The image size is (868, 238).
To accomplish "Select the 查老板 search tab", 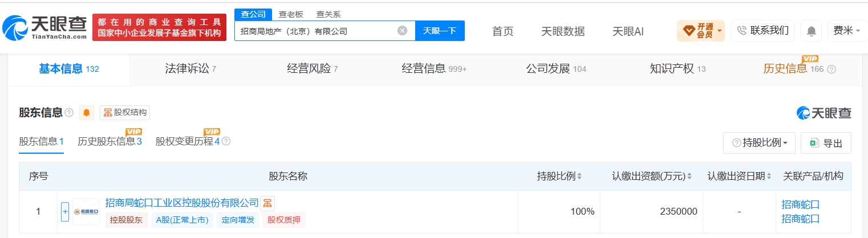I will 291,14.
